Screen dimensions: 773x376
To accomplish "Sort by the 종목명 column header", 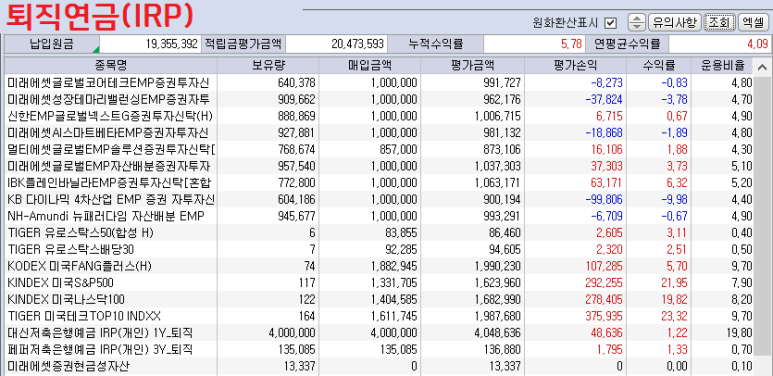I will tap(111, 66).
